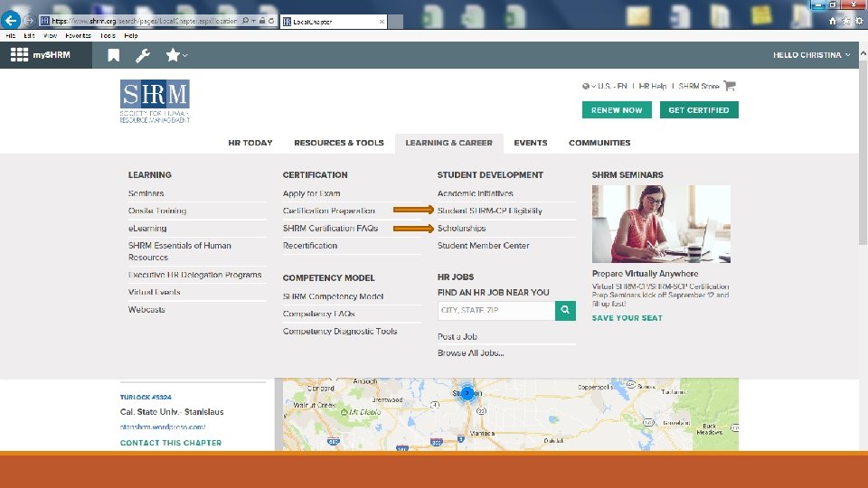
Task: Open Competency Diagnostic Tools link
Action: coord(340,332)
